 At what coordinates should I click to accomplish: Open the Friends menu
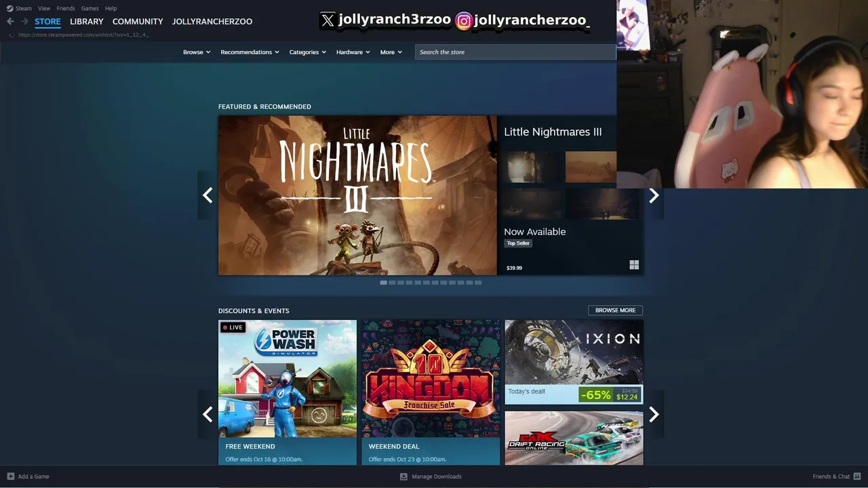click(x=66, y=8)
